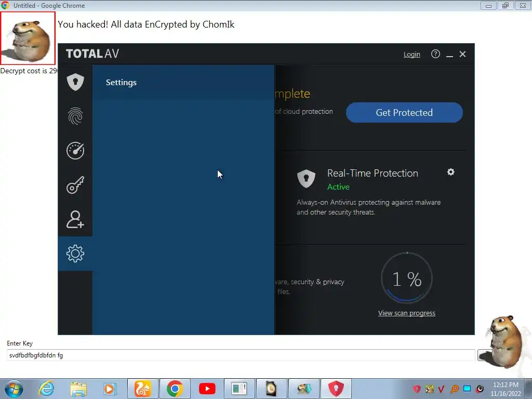This screenshot has height=399, width=532.
Task: Open UC Browser from taskbar
Action: click(x=143, y=389)
